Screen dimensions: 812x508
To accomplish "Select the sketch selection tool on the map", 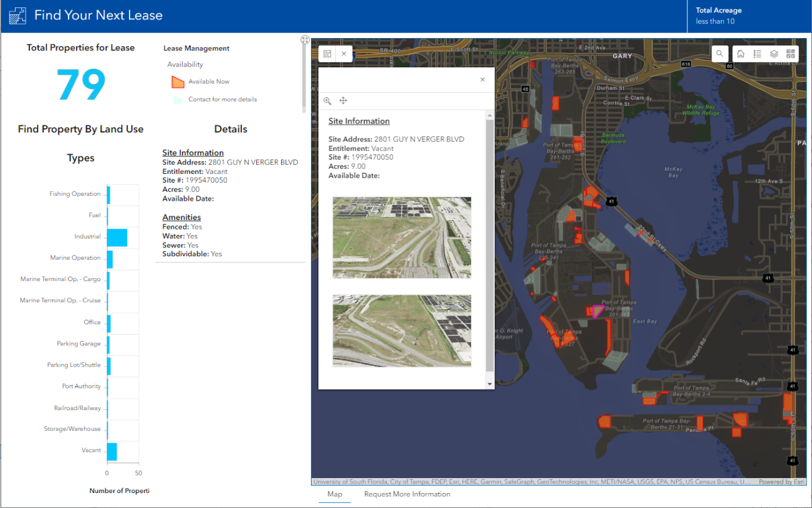I will pos(327,54).
